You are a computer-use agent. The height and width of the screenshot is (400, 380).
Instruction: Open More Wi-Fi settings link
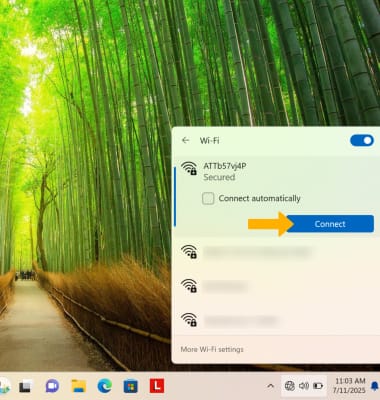[212, 349]
